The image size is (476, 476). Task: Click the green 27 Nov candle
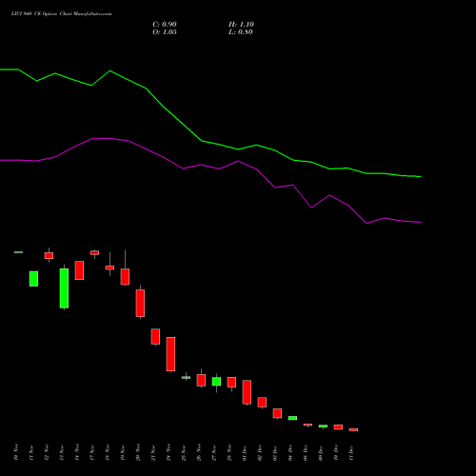[216, 382]
